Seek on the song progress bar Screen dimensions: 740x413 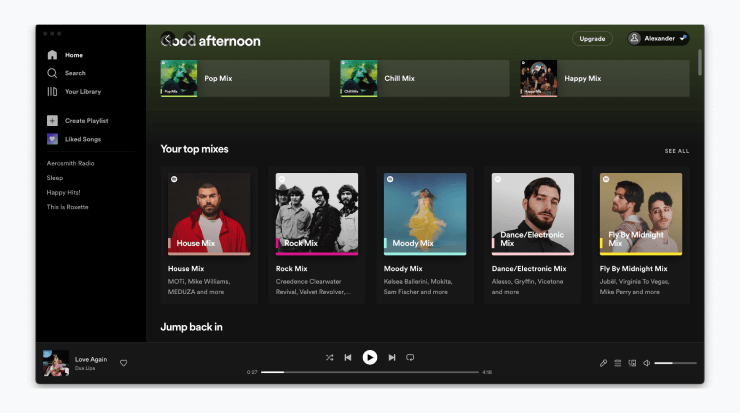tap(370, 372)
